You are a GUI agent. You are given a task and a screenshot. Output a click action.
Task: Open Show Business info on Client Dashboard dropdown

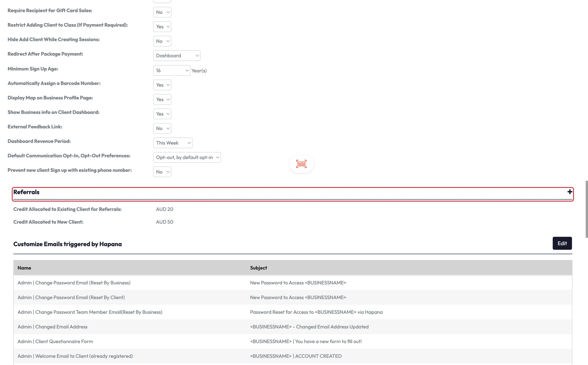click(162, 114)
